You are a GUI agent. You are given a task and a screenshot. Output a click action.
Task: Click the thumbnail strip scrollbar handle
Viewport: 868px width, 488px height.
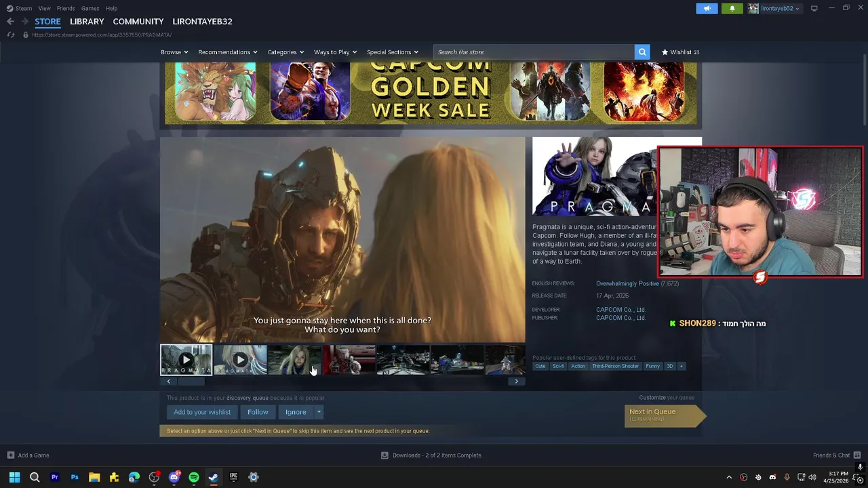pos(190,382)
